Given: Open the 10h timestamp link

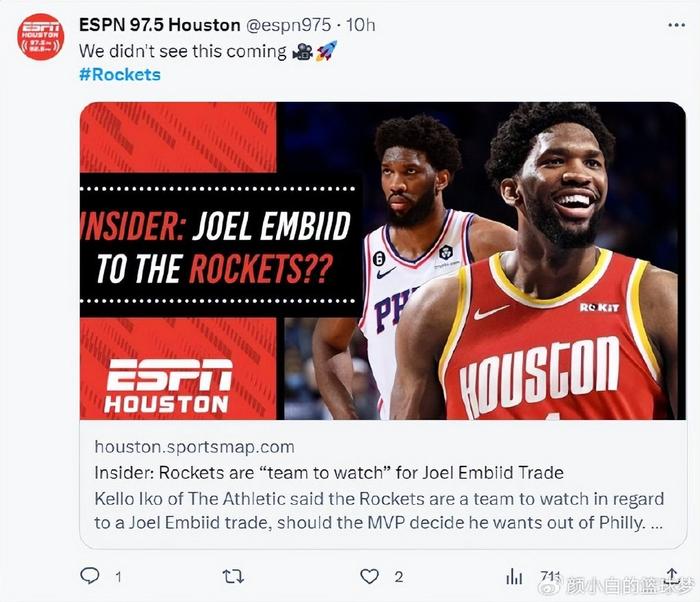Looking at the screenshot, I should click(x=361, y=25).
